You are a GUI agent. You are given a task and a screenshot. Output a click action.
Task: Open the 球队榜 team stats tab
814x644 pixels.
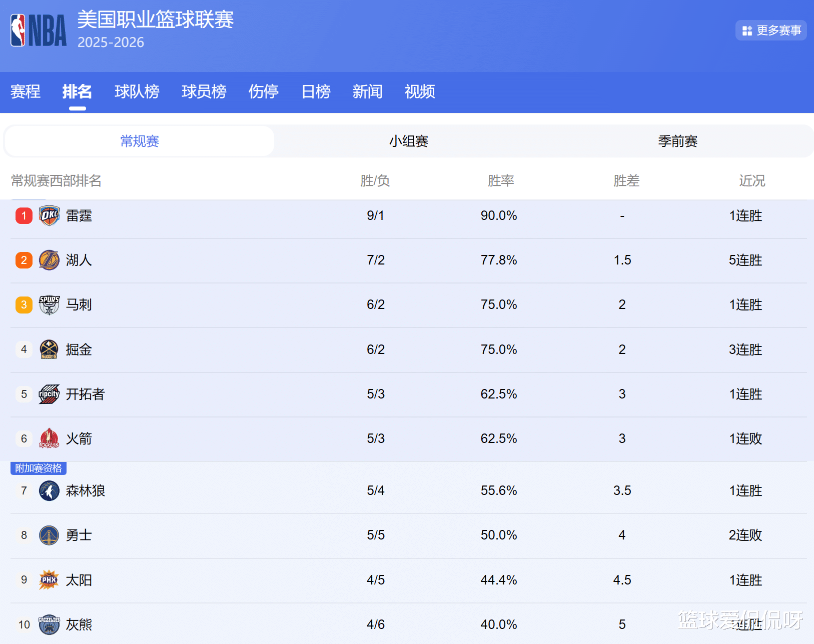137,91
